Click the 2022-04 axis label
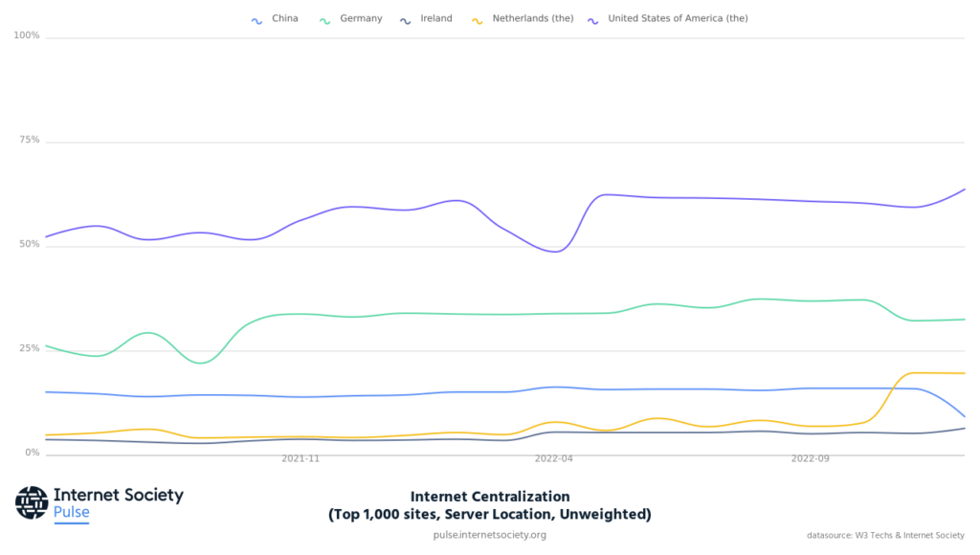Viewport: 980px width, 555px height. [554, 459]
